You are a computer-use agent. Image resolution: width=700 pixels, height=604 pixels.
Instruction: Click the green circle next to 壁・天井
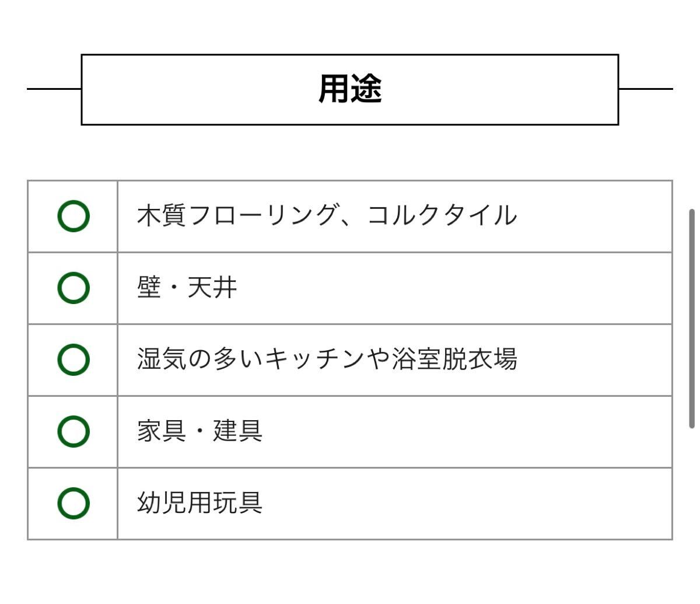(73, 288)
